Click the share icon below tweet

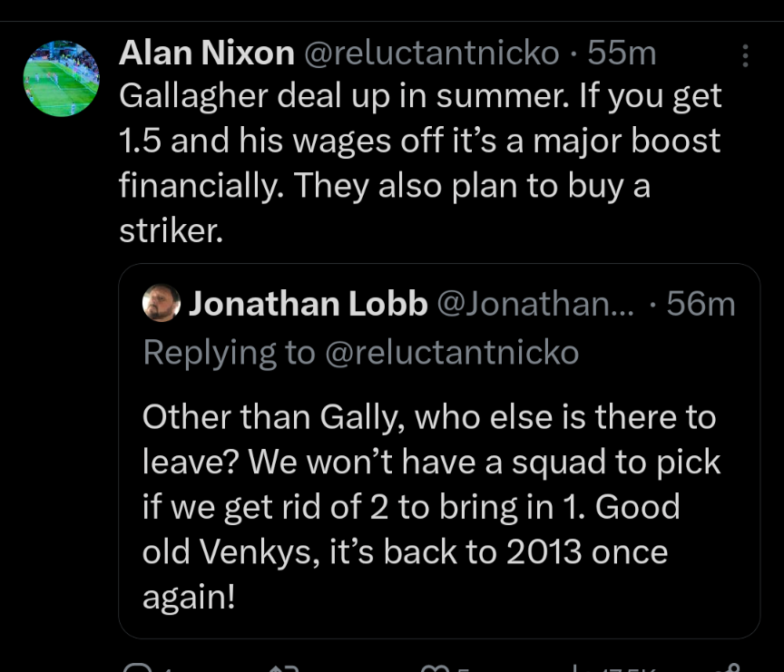tap(728, 667)
